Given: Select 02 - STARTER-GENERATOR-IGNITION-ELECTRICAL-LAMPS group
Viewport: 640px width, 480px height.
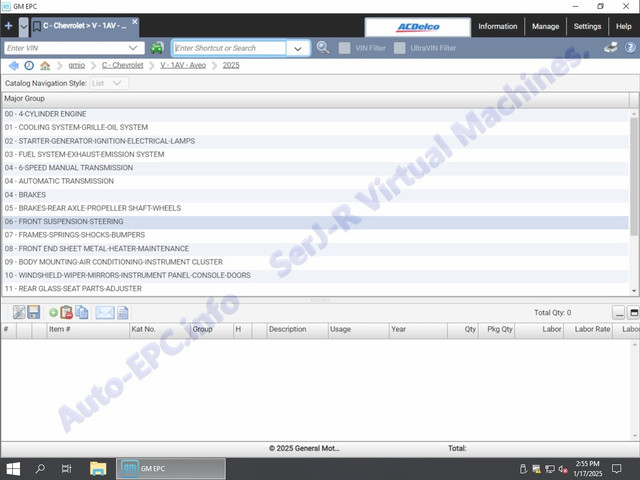Looking at the screenshot, I should coord(315,141).
